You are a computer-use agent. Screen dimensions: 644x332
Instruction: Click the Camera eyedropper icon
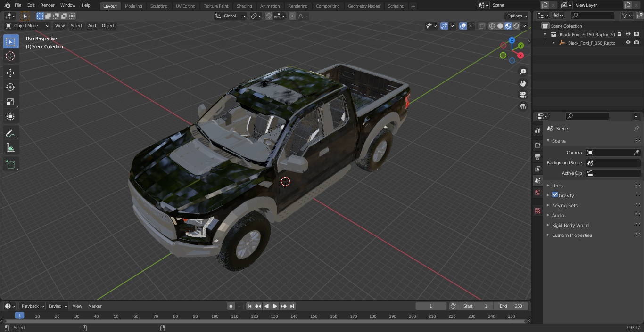click(636, 153)
